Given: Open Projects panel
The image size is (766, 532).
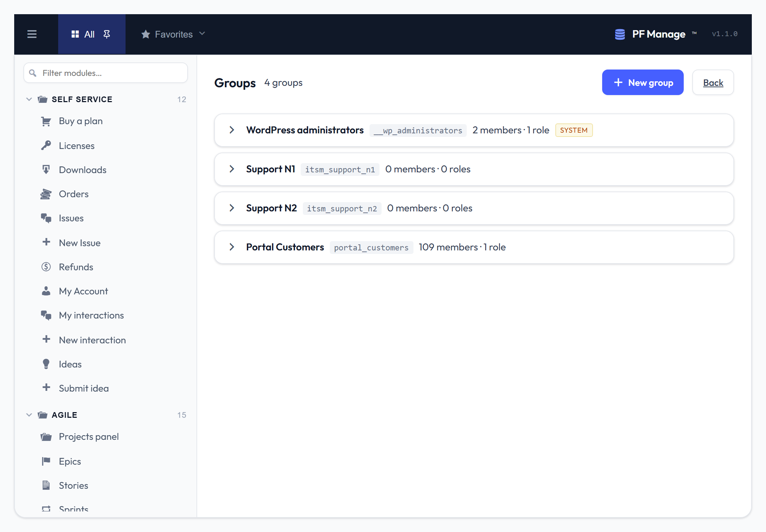Looking at the screenshot, I should pyautogui.click(x=89, y=437).
